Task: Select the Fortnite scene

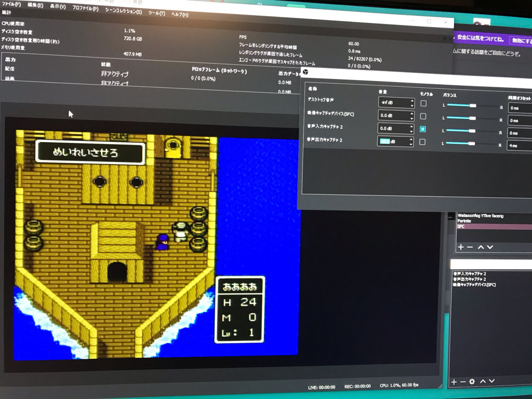Action: point(464,221)
